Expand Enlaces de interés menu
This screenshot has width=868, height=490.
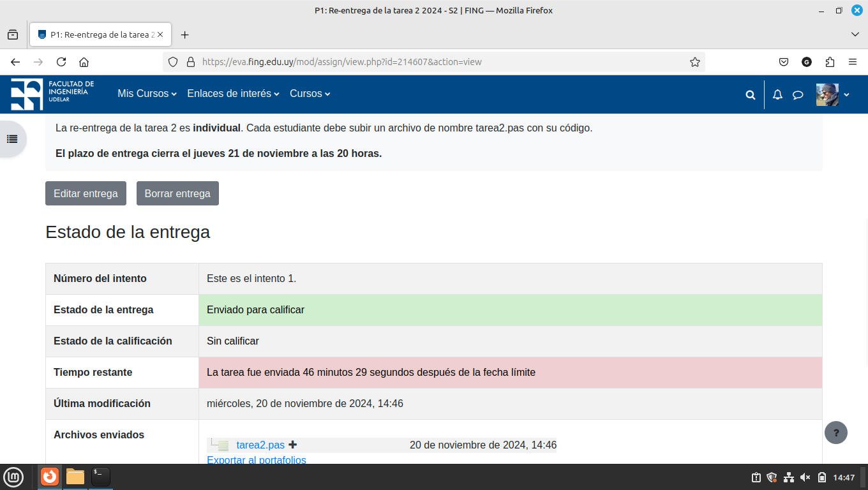(x=234, y=94)
